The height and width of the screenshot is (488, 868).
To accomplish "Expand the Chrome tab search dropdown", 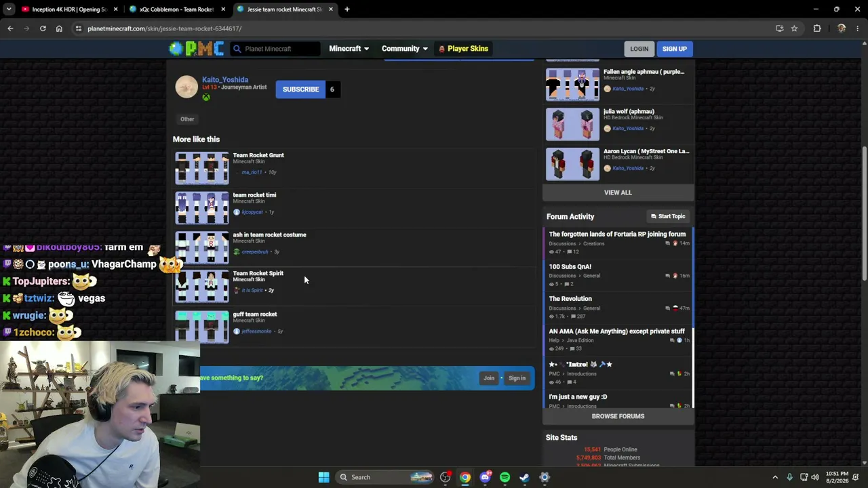I will 9,9.
